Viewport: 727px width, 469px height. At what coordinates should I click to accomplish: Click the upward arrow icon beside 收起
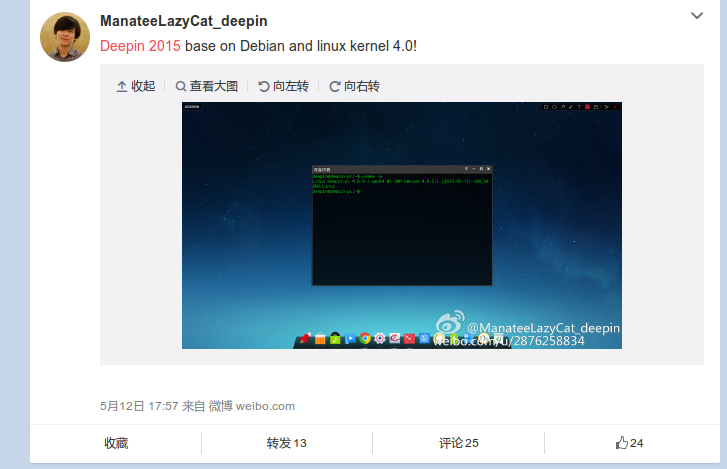(x=121, y=86)
